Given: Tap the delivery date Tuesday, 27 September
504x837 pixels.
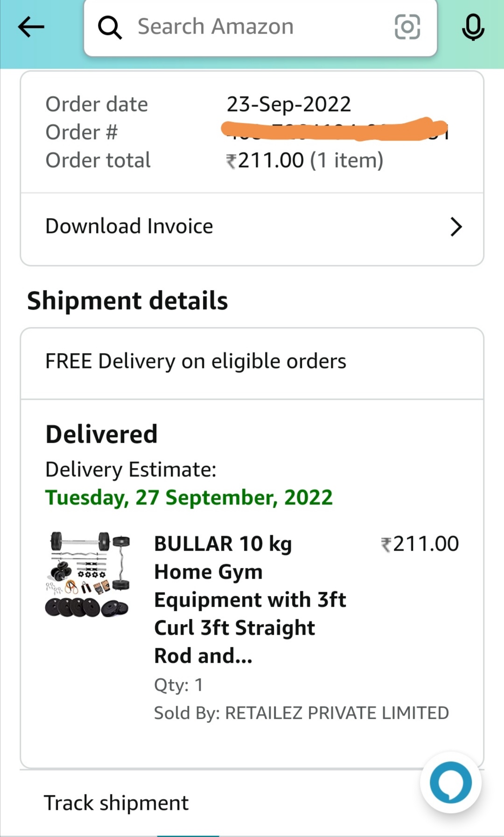Looking at the screenshot, I should (189, 498).
